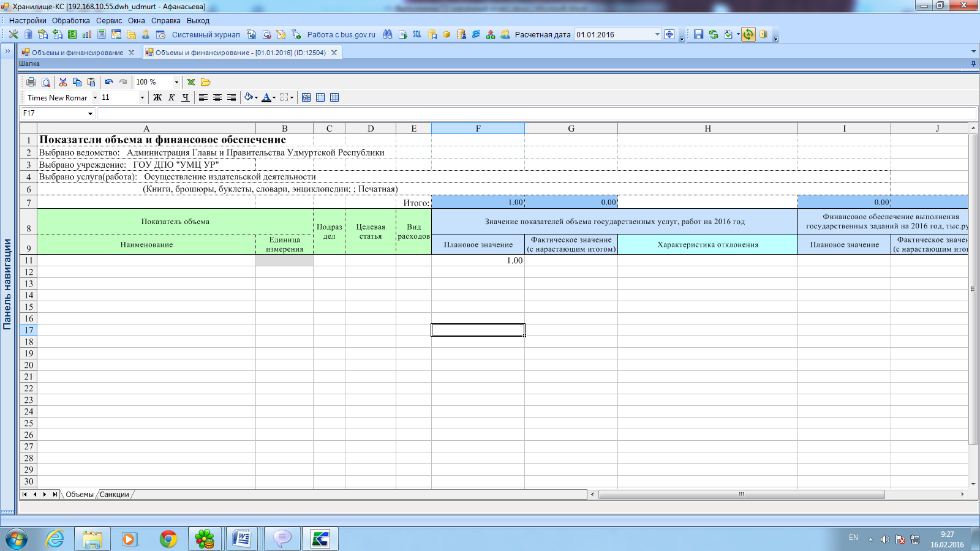
Task: Open the Расчетная дата date dropdown
Action: tap(657, 35)
